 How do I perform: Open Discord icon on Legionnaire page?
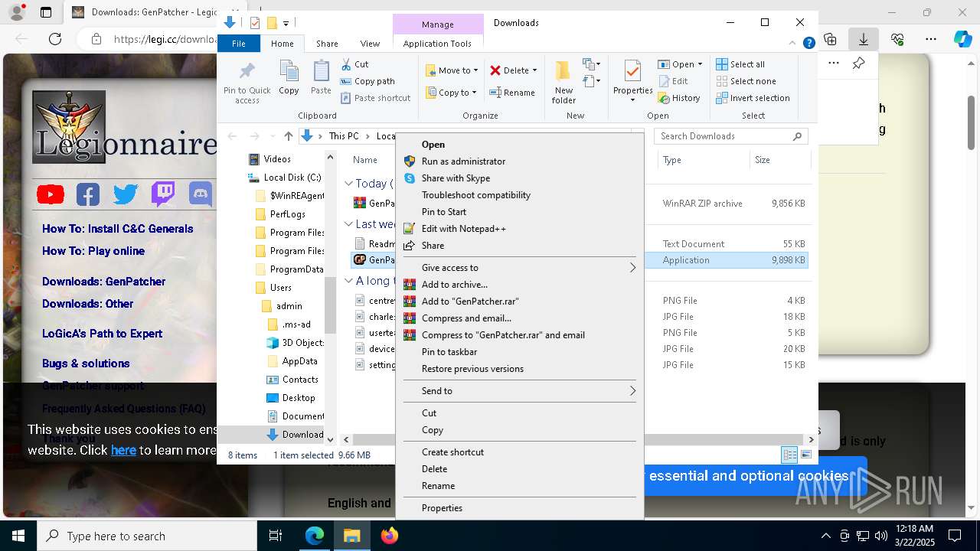201,194
